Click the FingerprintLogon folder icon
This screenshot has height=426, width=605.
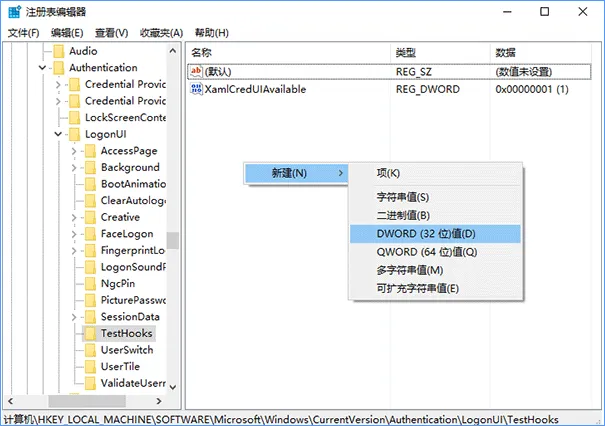(x=90, y=250)
